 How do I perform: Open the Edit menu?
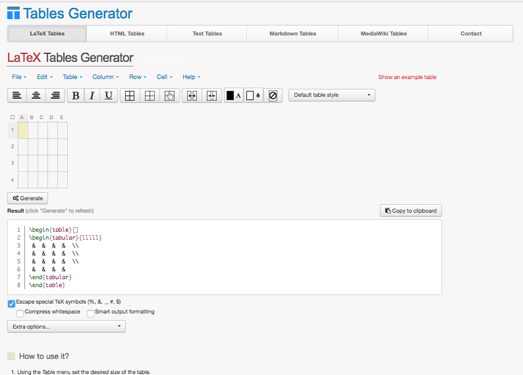45,77
